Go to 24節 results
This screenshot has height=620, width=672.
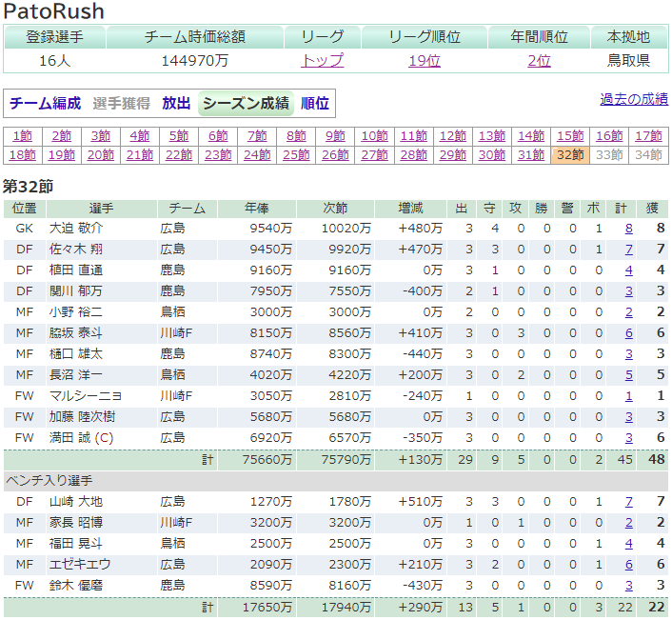tap(257, 155)
